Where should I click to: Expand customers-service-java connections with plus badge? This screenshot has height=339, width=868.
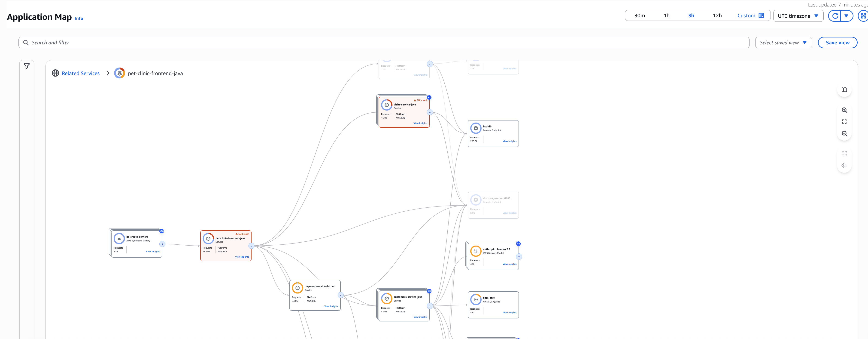tap(430, 306)
